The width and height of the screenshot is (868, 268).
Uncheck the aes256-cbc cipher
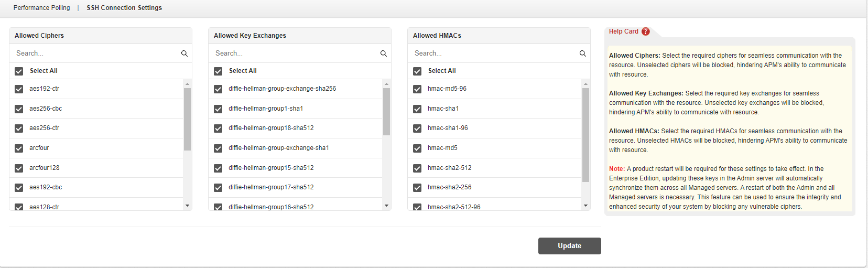click(19, 109)
